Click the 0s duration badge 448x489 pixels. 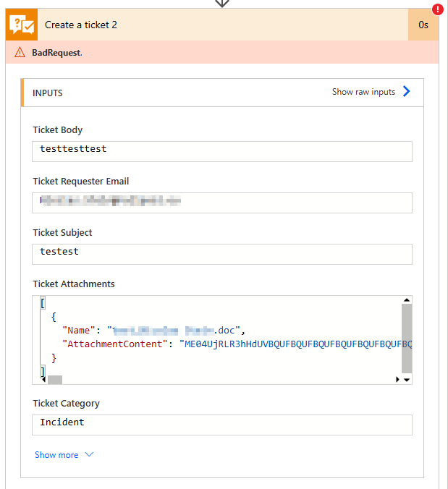(423, 25)
